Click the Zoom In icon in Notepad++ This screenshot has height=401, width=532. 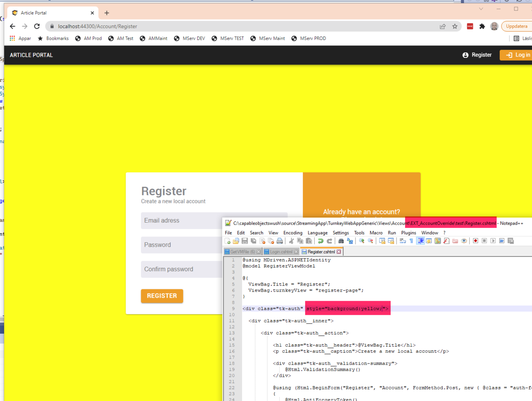[362, 241]
